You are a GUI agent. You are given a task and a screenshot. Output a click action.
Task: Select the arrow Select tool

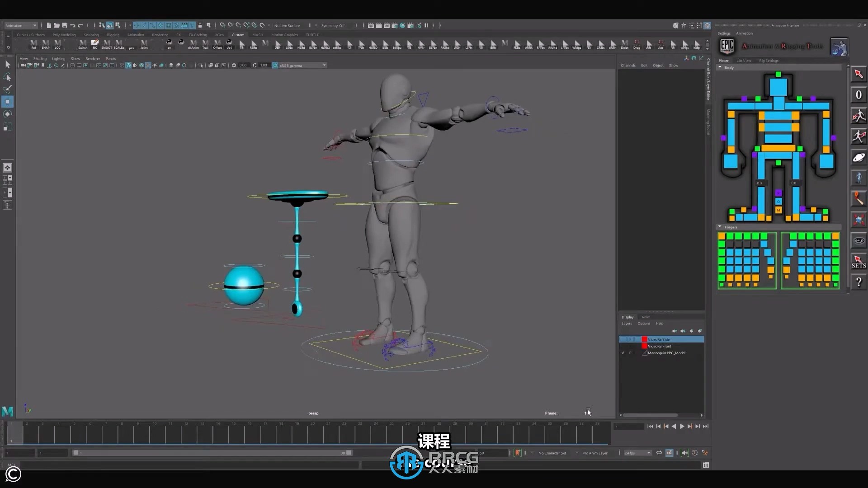(x=7, y=65)
